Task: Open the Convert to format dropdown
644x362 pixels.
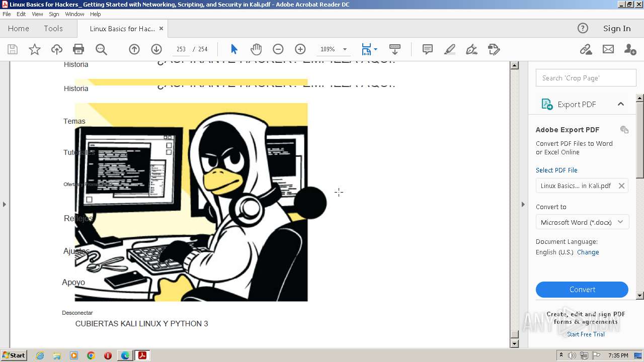Action: [x=582, y=222]
